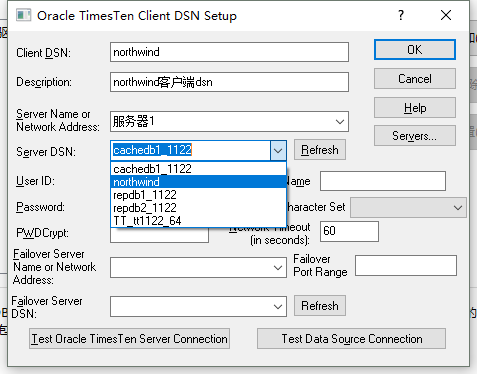
Task: Cancel the DSN setup dialog
Action: tap(415, 79)
